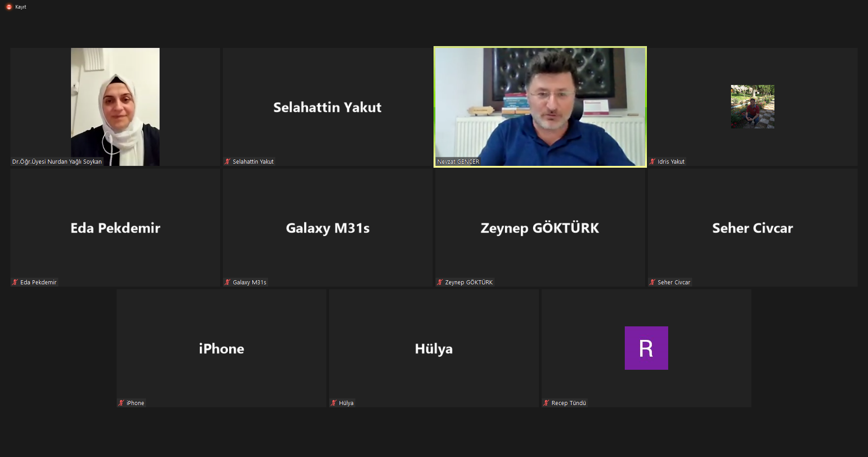This screenshot has height=457, width=868.
Task: Click muted mic icon beside iPhone label
Action: (122, 403)
